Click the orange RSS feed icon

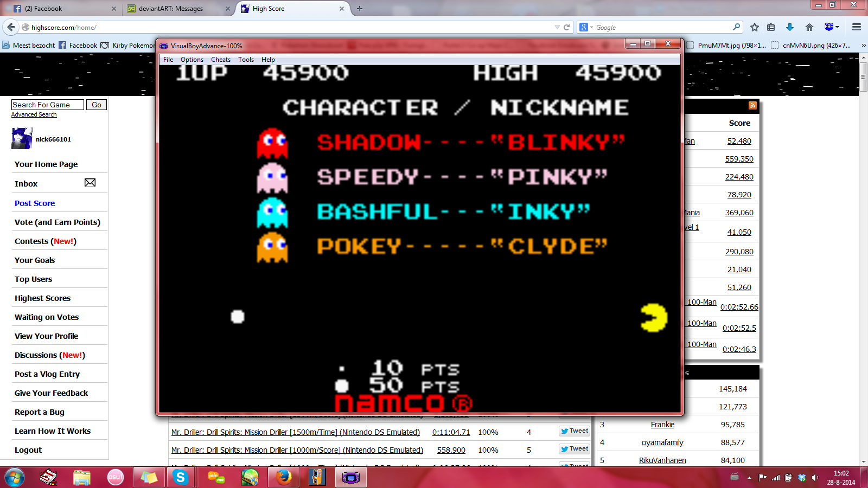click(x=752, y=105)
